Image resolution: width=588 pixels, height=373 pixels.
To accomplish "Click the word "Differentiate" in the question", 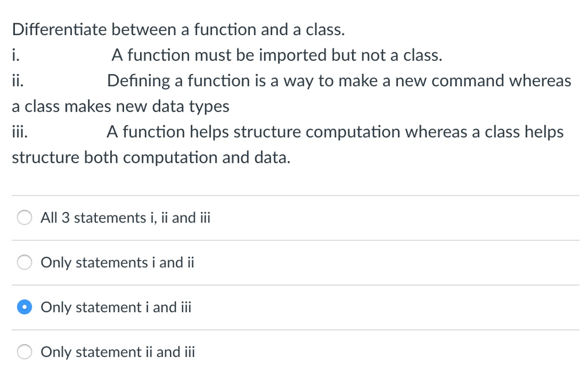I will click(59, 29).
